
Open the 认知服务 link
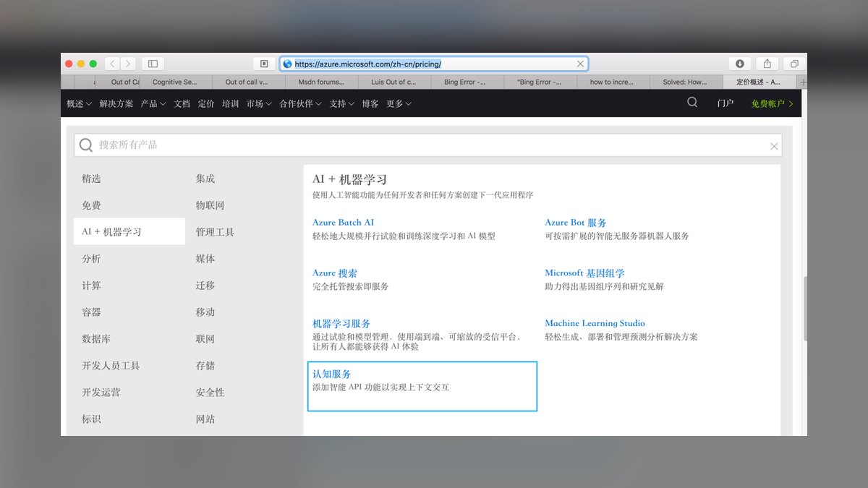tap(332, 374)
